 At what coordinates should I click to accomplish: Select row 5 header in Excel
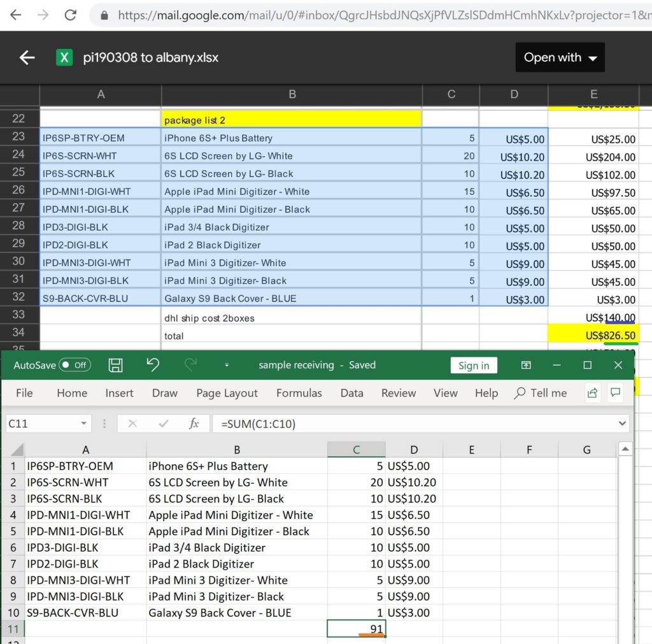13,531
